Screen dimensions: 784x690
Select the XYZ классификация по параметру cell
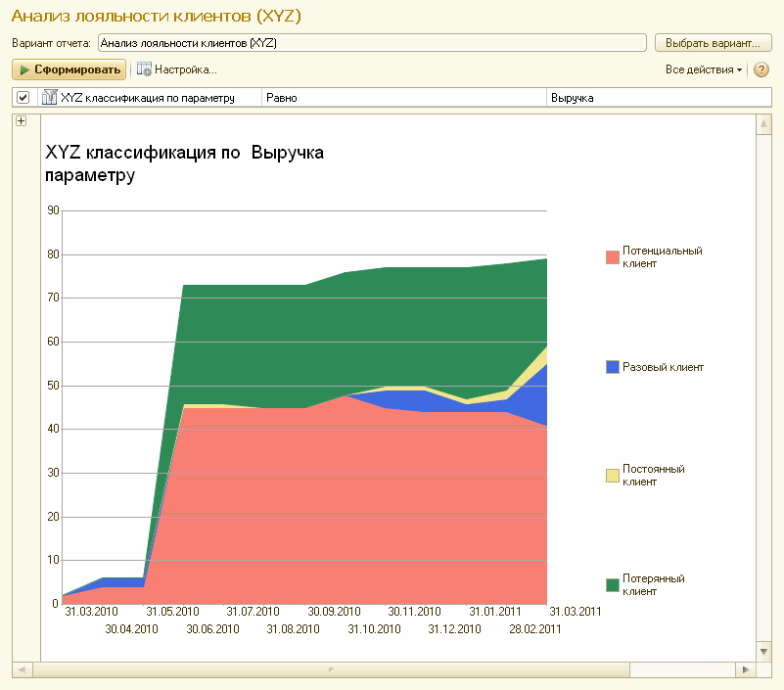click(148, 98)
